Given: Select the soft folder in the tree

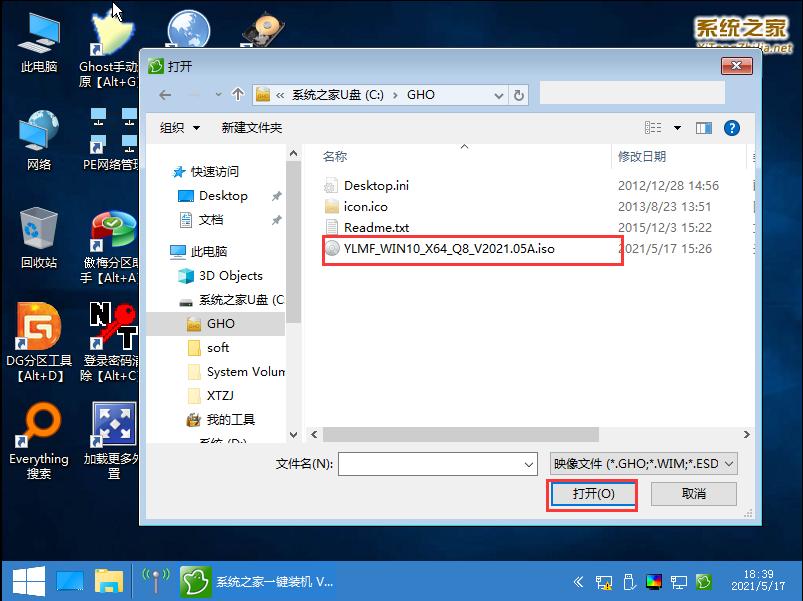Looking at the screenshot, I should [218, 348].
